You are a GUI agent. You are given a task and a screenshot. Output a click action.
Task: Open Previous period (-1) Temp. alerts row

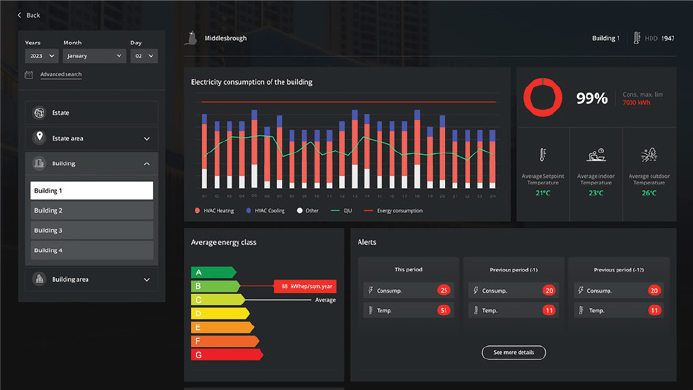(514, 310)
